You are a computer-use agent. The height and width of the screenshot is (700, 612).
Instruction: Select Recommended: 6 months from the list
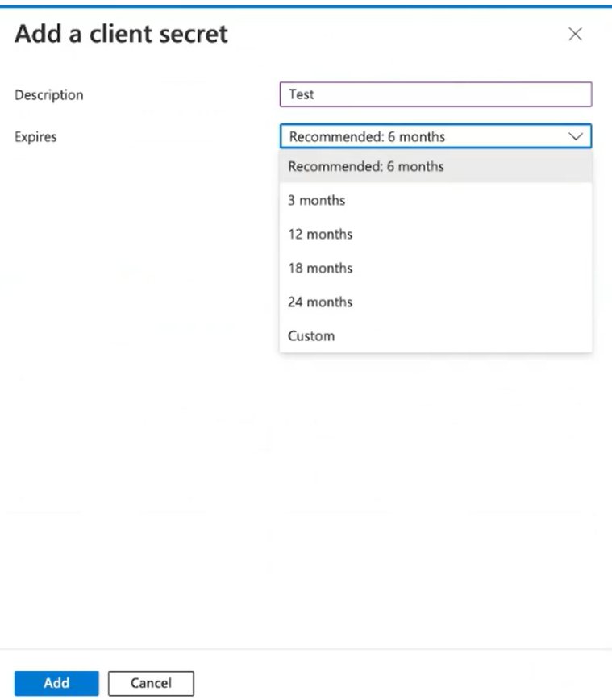tap(366, 167)
